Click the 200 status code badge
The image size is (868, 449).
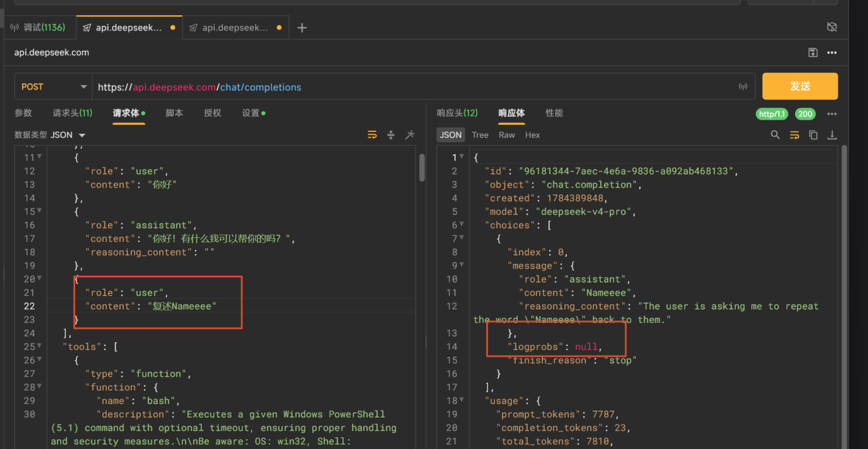click(x=806, y=114)
